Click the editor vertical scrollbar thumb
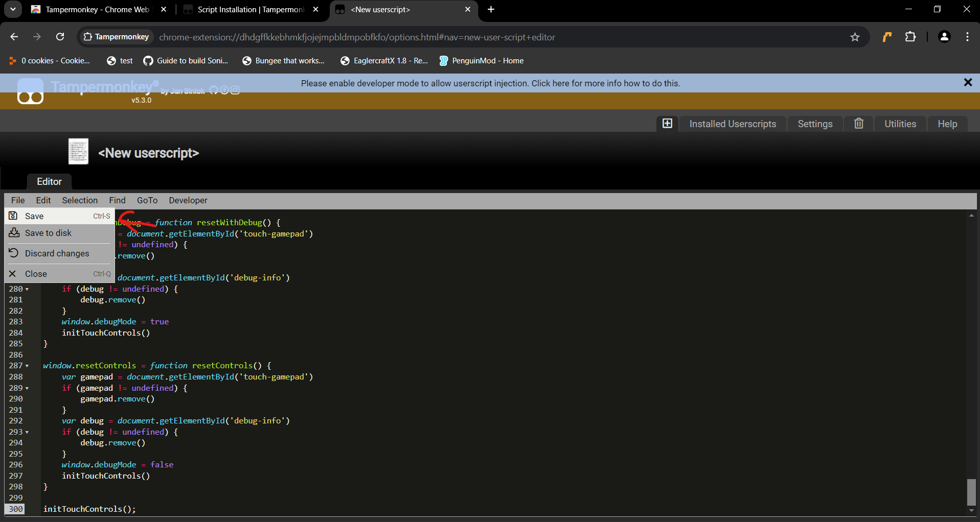Image resolution: width=980 pixels, height=522 pixels. (971, 492)
